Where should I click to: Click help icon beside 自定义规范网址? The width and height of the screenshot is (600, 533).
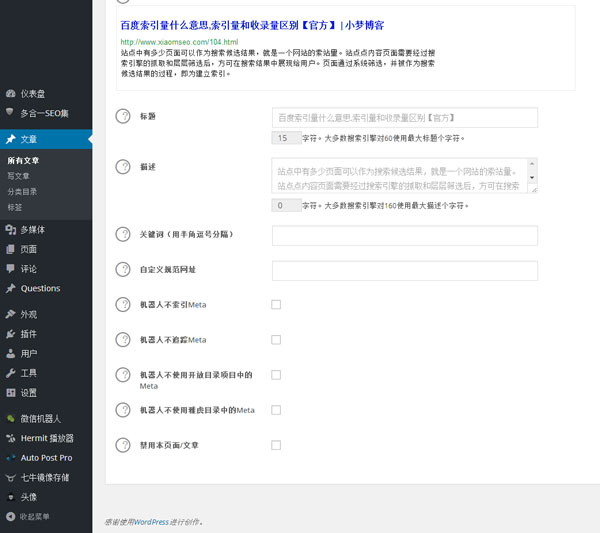tap(123, 269)
